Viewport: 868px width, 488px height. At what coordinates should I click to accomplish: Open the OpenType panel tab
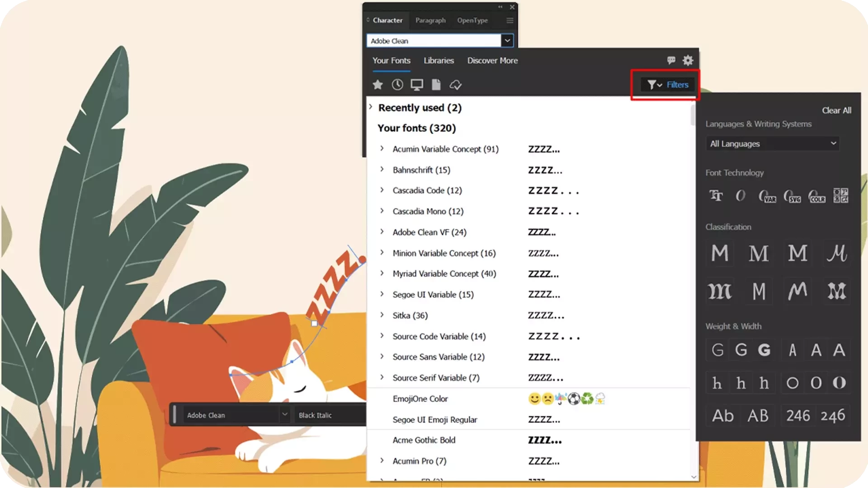pos(472,20)
